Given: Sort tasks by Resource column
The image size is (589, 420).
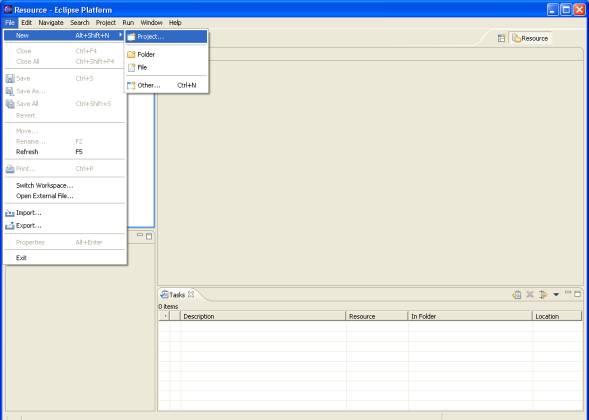Looking at the screenshot, I should [x=377, y=316].
